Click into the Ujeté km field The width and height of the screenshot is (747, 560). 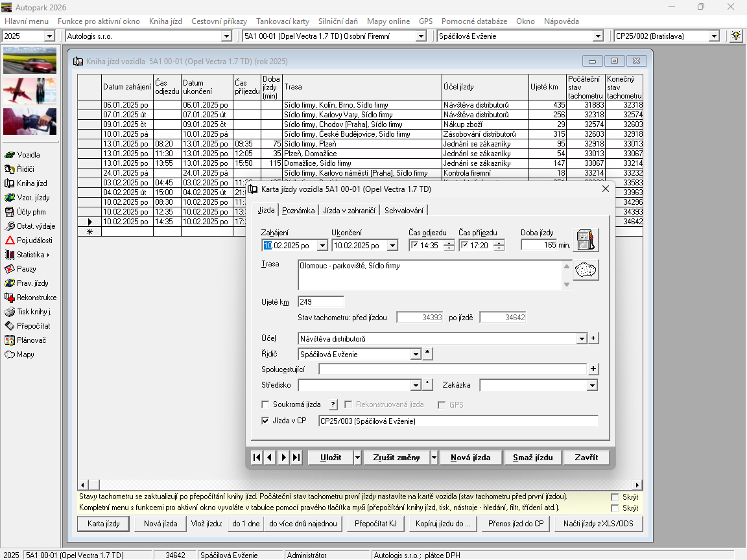click(321, 302)
